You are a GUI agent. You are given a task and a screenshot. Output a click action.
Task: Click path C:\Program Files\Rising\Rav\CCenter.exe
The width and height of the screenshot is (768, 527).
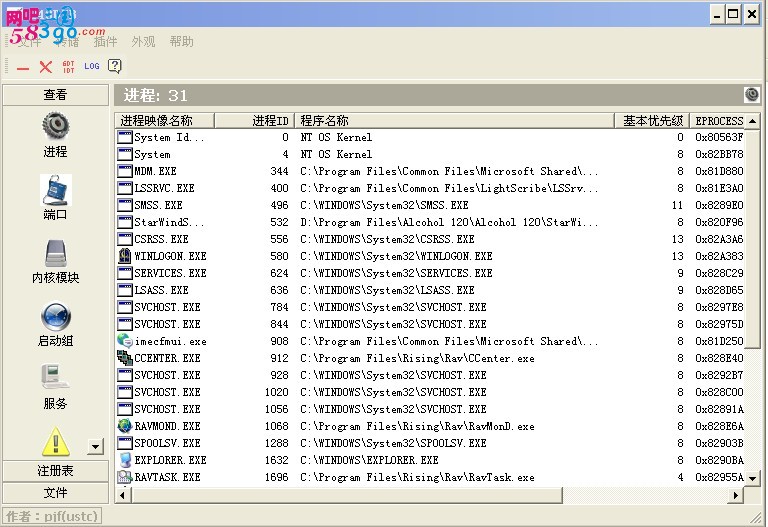(x=417, y=358)
